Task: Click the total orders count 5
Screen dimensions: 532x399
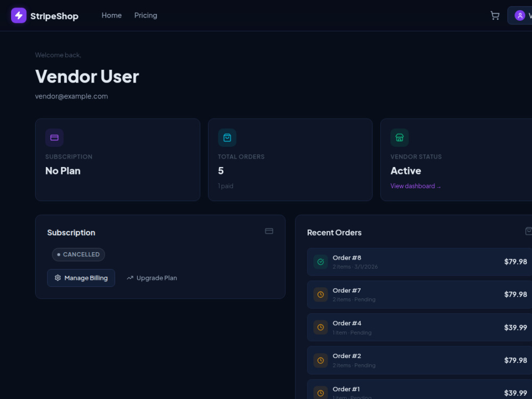Action: (221, 171)
